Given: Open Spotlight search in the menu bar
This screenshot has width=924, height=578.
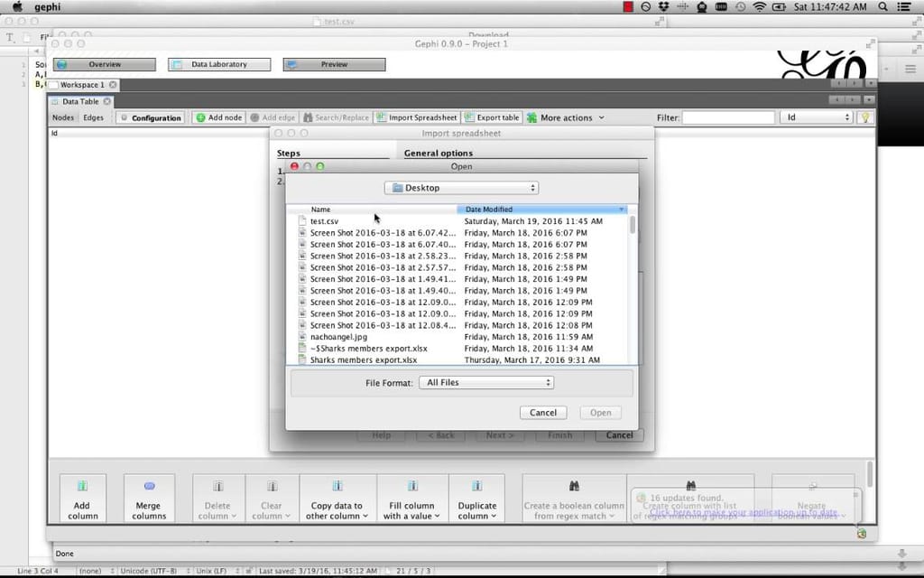Looking at the screenshot, I should pyautogui.click(x=882, y=7).
